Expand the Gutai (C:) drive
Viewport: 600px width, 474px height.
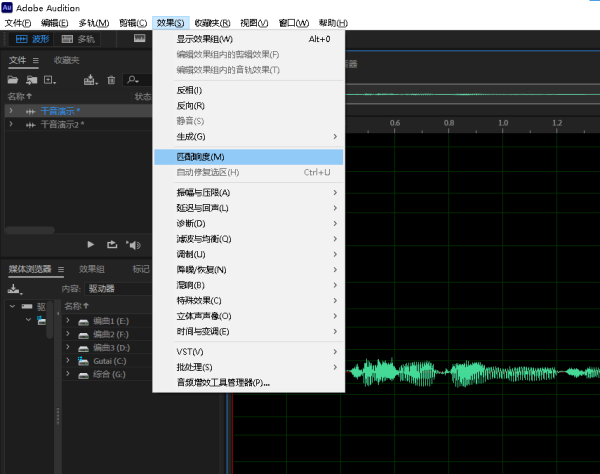tap(67, 360)
